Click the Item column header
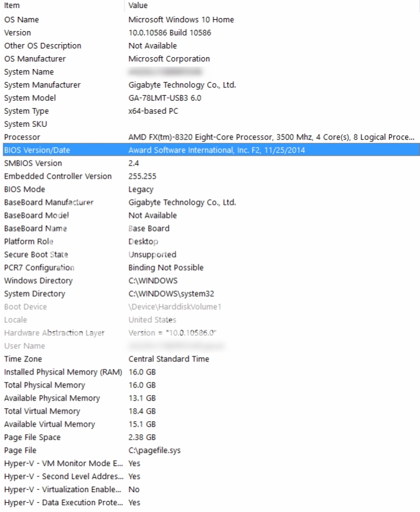420x512 pixels. [12, 6]
